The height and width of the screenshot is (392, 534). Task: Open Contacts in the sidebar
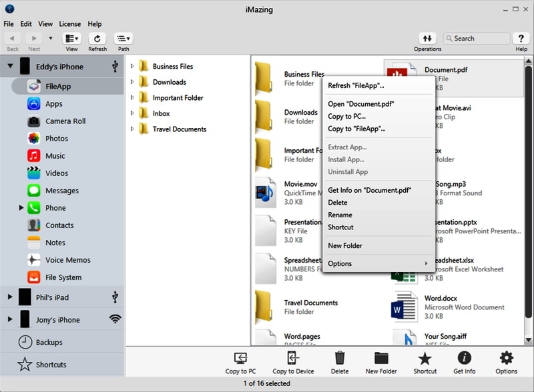click(x=59, y=225)
